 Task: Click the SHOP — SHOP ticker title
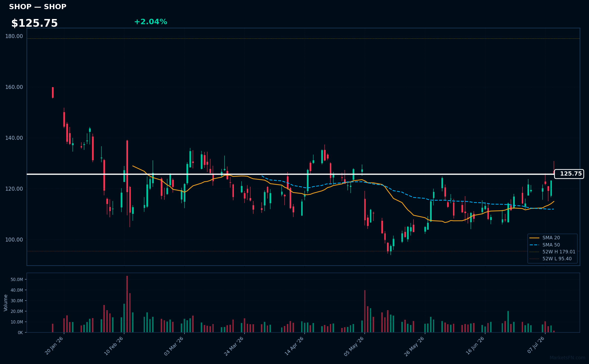(38, 7)
